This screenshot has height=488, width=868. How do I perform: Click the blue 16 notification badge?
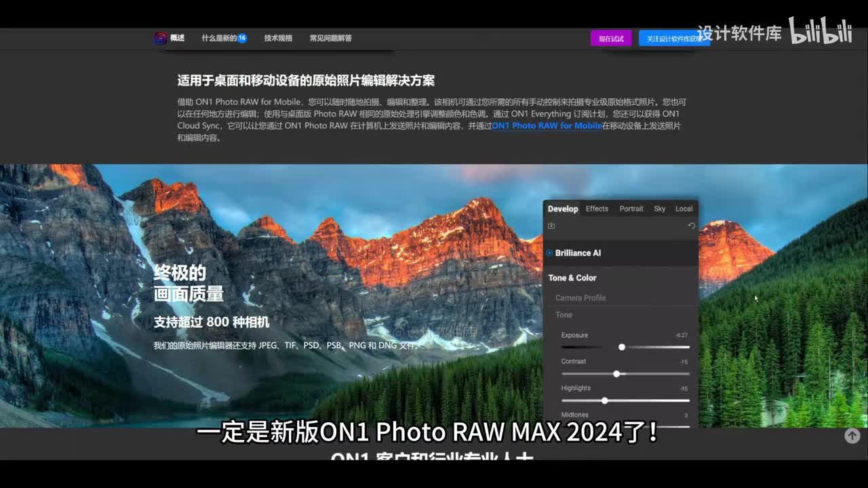(x=242, y=38)
